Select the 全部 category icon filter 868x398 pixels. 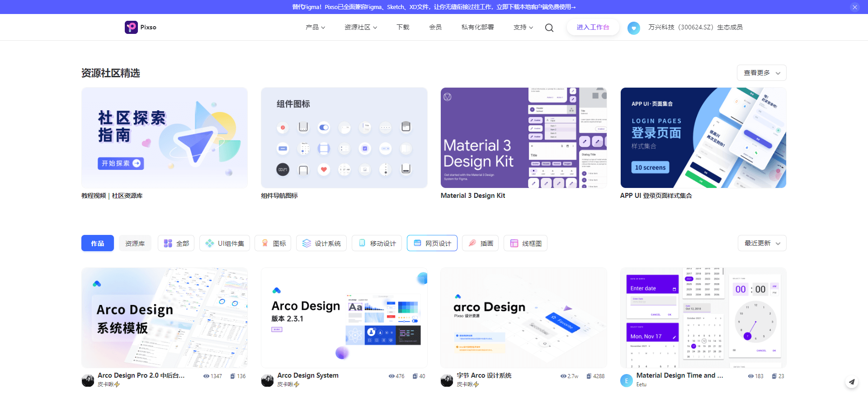(x=176, y=243)
